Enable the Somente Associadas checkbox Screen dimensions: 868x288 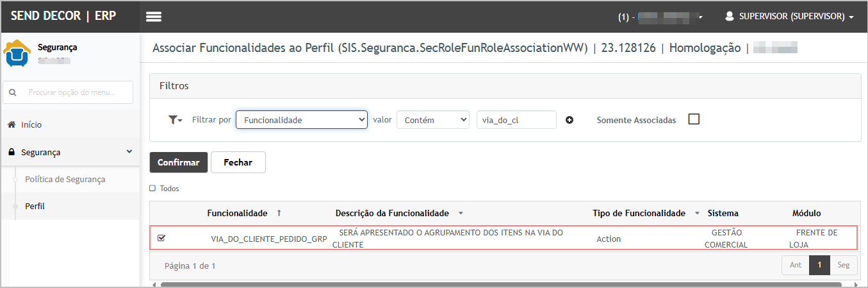pyautogui.click(x=694, y=119)
